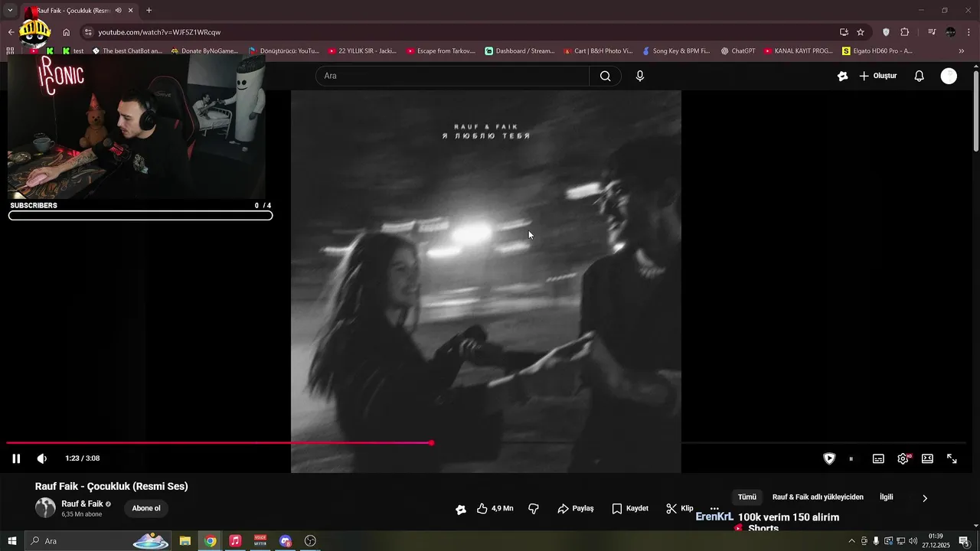Image resolution: width=980 pixels, height=551 pixels.
Task: Click the Windows taskbar search box
Action: [98, 541]
